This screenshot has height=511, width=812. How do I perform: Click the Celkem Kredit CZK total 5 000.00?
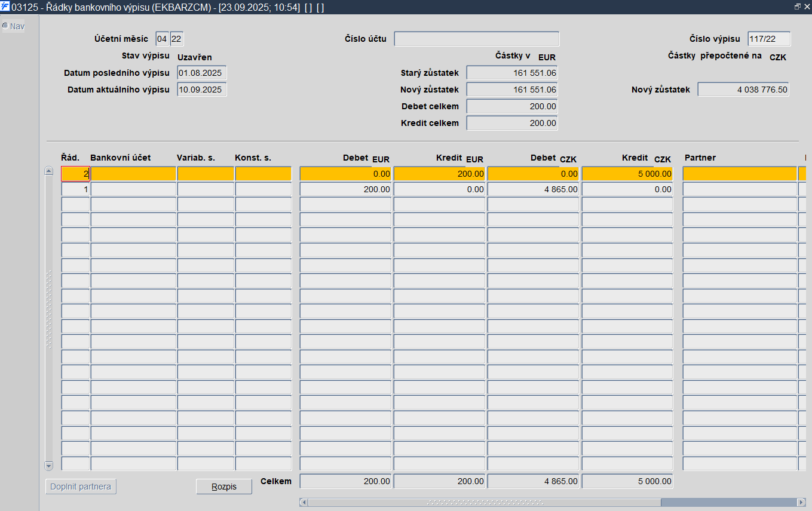click(x=627, y=481)
